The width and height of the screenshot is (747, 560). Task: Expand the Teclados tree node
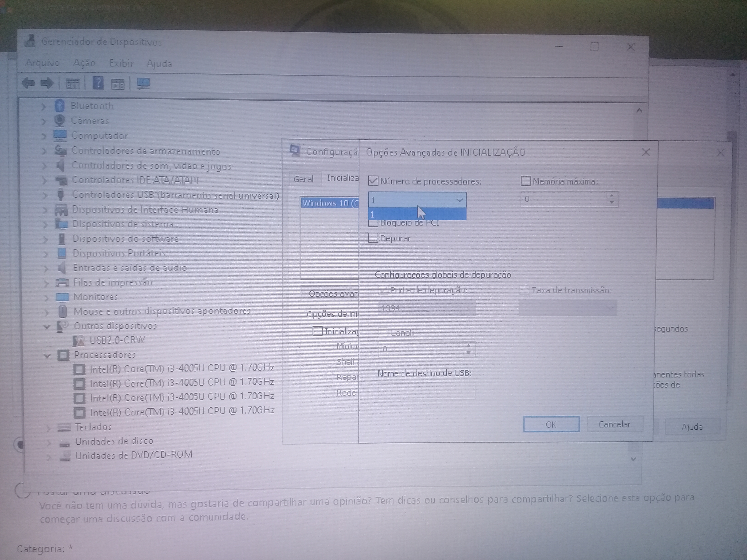point(49,428)
